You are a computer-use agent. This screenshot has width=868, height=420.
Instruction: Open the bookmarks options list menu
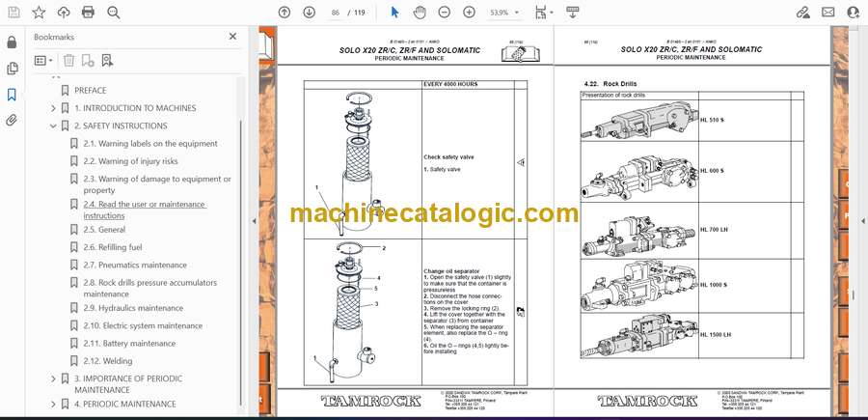43,61
